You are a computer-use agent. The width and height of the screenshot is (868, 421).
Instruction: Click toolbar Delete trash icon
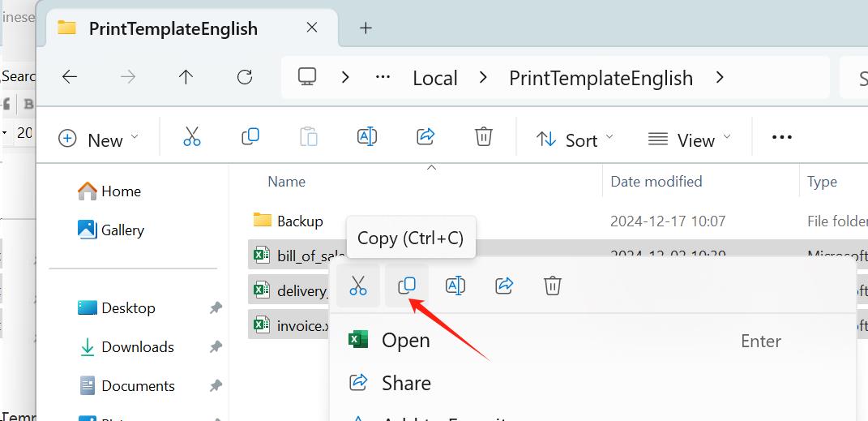484,137
